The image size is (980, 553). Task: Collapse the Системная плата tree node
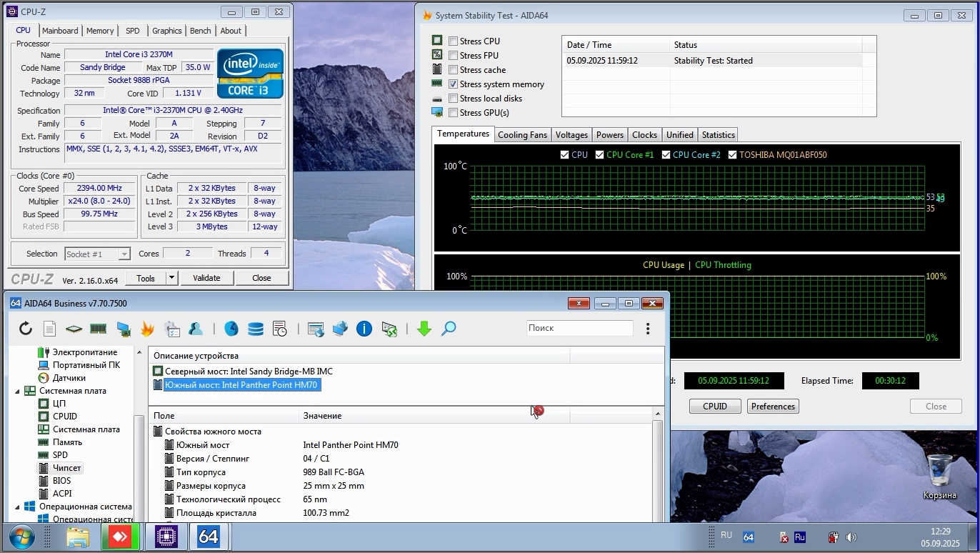pyautogui.click(x=18, y=392)
